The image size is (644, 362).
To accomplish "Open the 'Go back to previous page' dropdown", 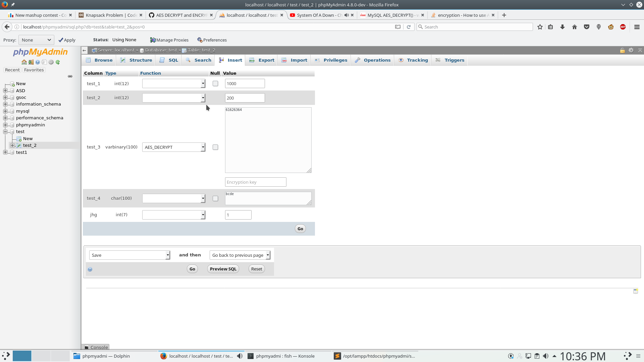I will pos(240,255).
